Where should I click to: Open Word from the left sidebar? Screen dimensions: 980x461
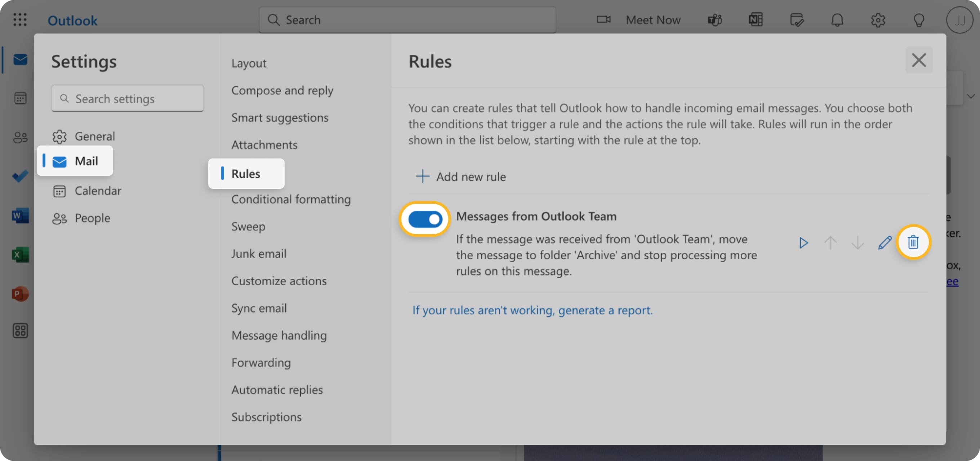coord(19,215)
